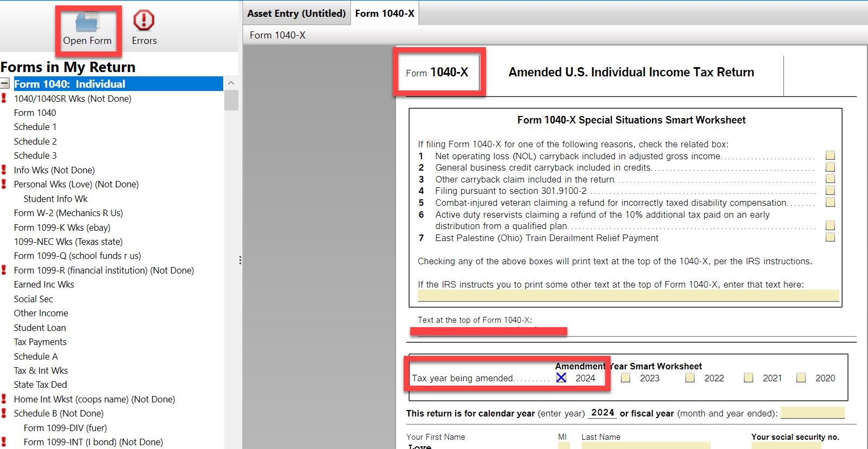
Task: Open Schedule 3 in forms list
Action: click(x=35, y=155)
